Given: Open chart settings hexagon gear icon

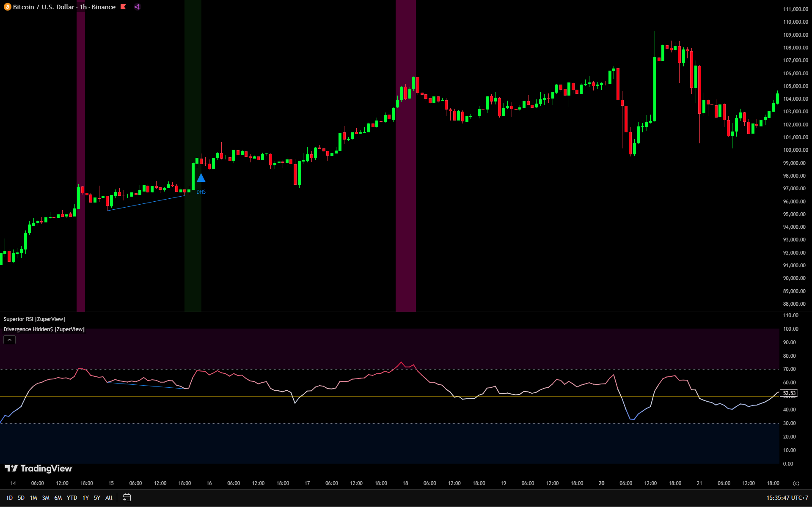Looking at the screenshot, I should point(796,483).
